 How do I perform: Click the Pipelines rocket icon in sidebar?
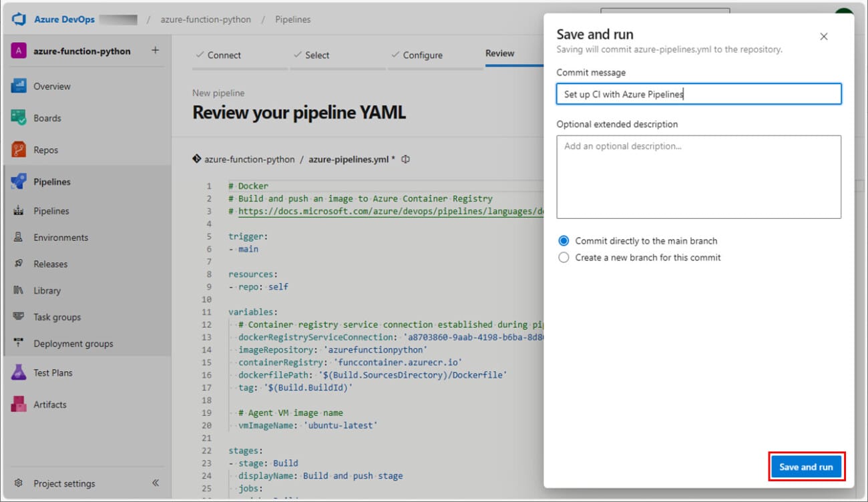(x=19, y=182)
